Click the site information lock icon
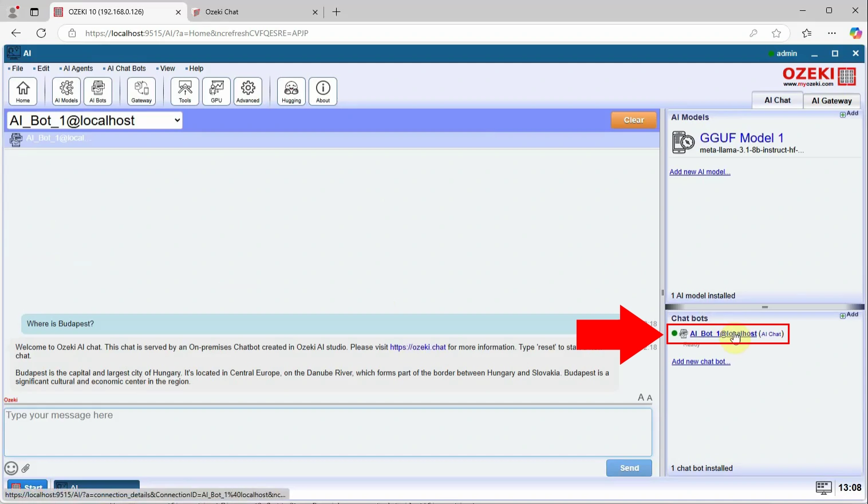Viewport: 868px width, 504px height. [72, 33]
